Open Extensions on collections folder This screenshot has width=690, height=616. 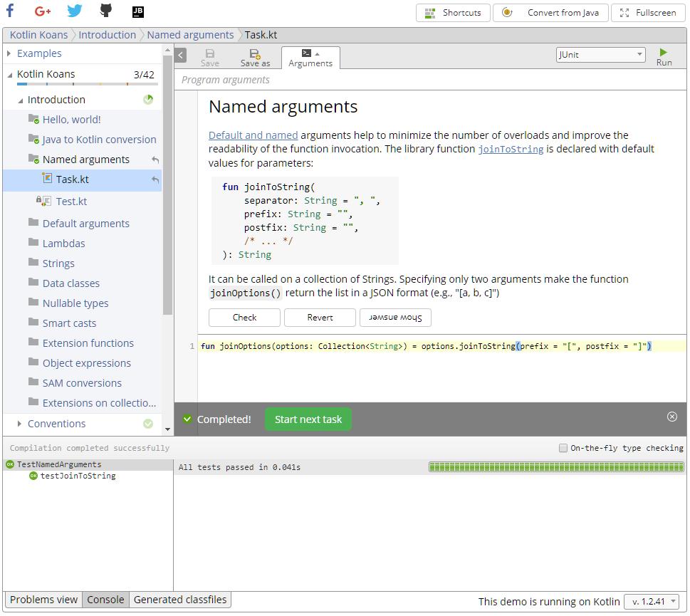click(x=99, y=402)
